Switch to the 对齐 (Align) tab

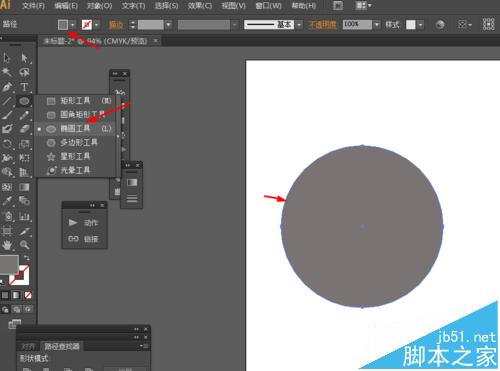[x=28, y=347]
